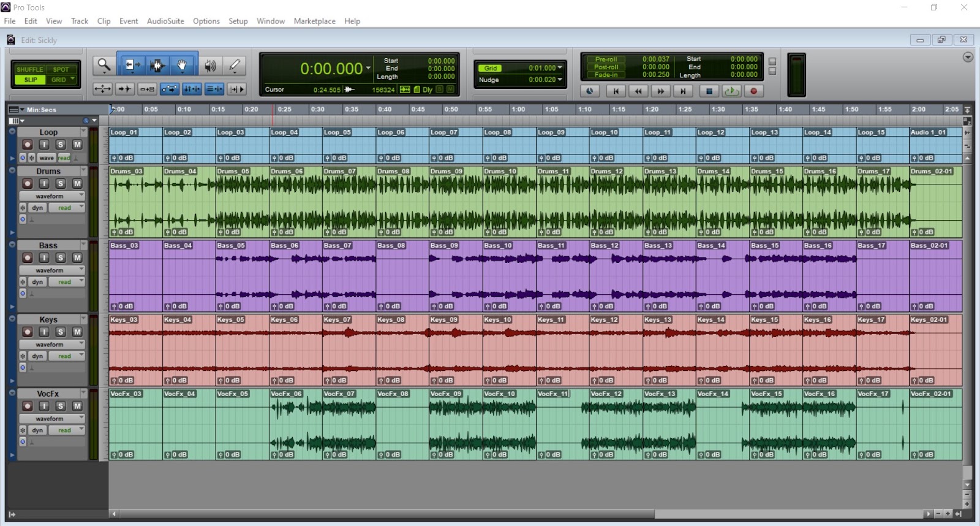Click the transport Stop button
The height and width of the screenshot is (526, 980).
pos(709,91)
